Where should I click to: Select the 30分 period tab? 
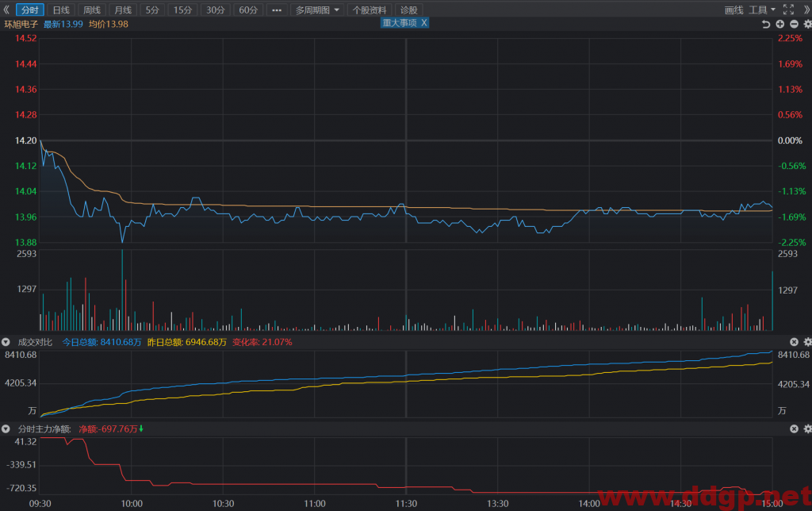coord(216,10)
